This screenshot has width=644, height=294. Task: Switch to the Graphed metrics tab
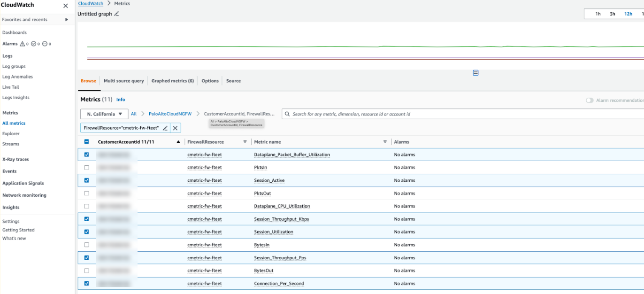point(172,81)
